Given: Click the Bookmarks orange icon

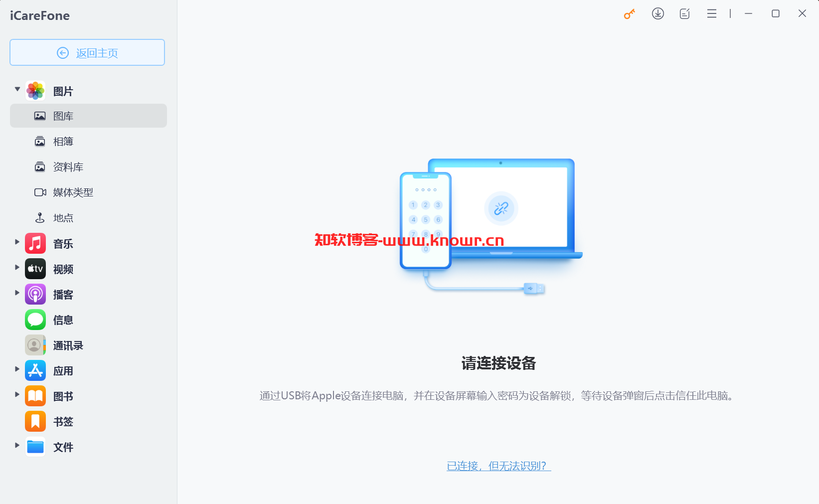Looking at the screenshot, I should point(35,421).
